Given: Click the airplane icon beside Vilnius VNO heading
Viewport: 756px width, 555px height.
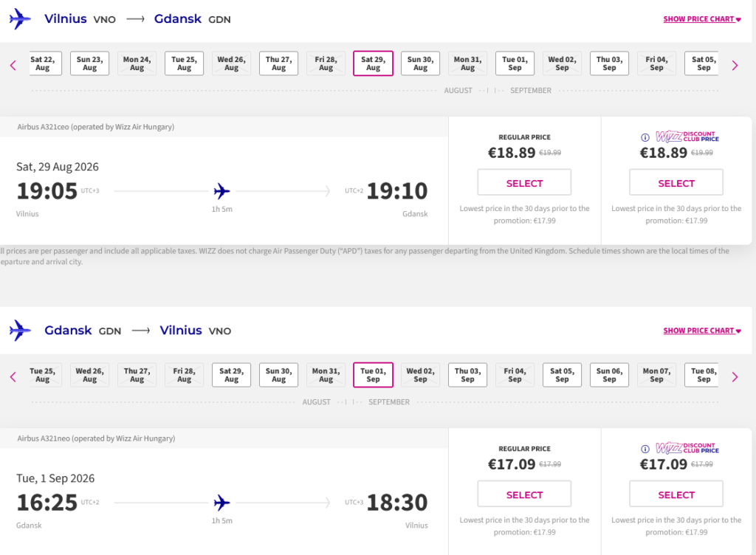Looking at the screenshot, I should [20, 19].
